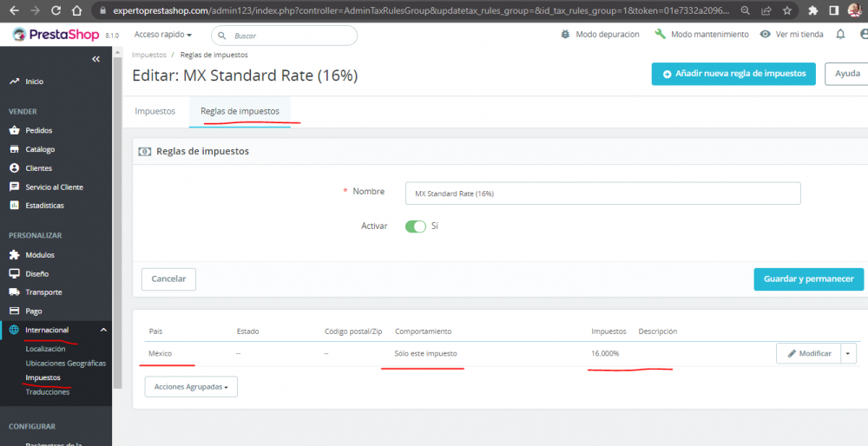Click Guardar y permanecer

pyautogui.click(x=809, y=279)
